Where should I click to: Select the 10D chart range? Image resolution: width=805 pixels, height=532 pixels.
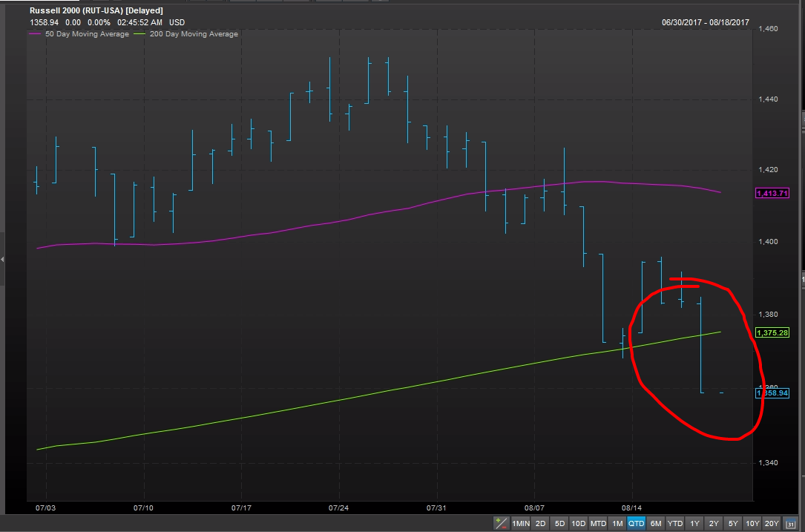[578, 524]
